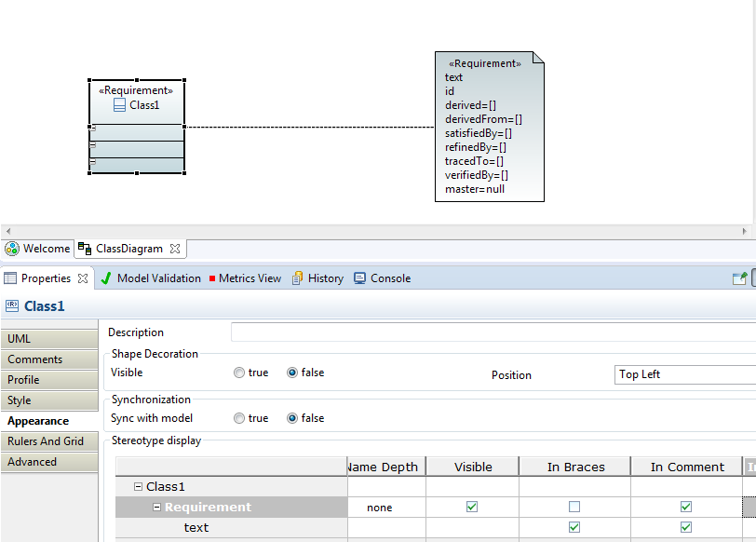Image resolution: width=756 pixels, height=542 pixels.
Task: Collapse the first compartment of Class1 shape
Action: [x=93, y=129]
